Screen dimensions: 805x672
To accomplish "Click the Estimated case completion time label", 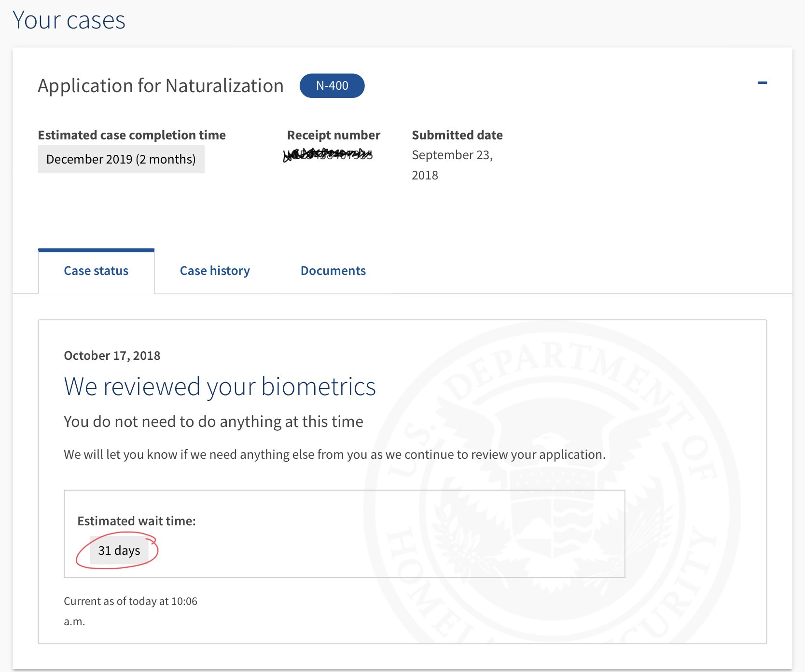I will tap(132, 135).
